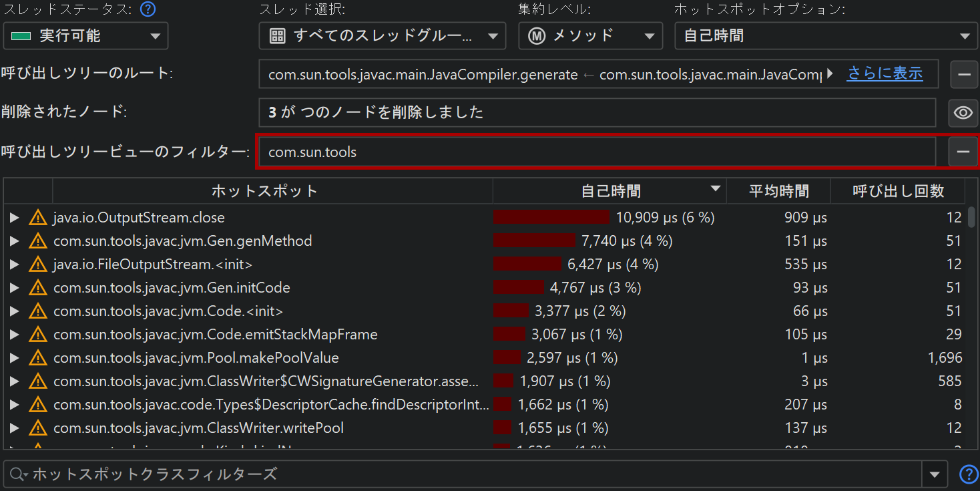Click warning icon of Pool.makePoolValue row
Image resolution: width=980 pixels, height=491 pixels.
(x=38, y=358)
